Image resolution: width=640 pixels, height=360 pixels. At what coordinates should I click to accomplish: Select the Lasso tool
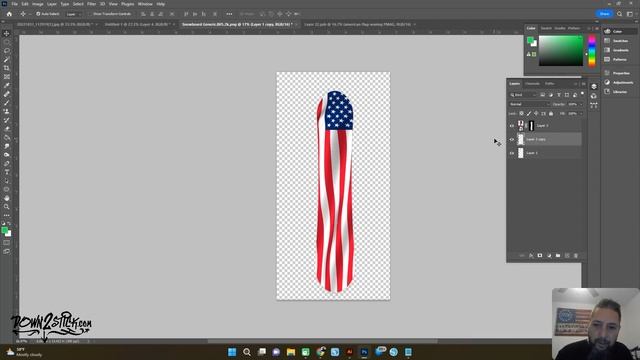click(x=7, y=51)
